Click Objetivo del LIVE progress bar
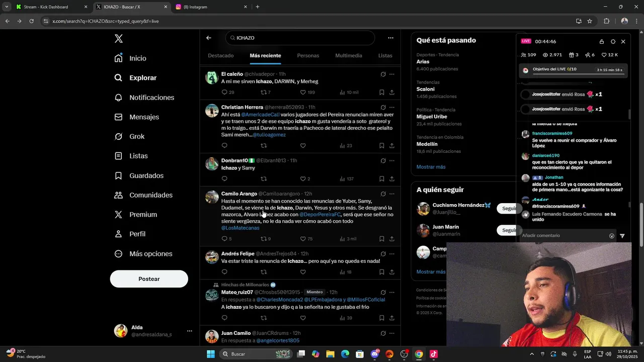 coord(578,74)
